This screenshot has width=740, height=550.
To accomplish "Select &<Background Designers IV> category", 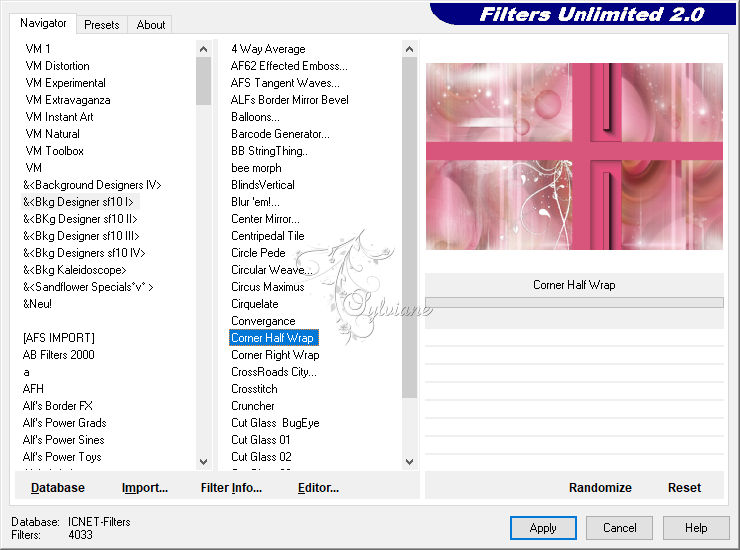I will click(x=92, y=185).
